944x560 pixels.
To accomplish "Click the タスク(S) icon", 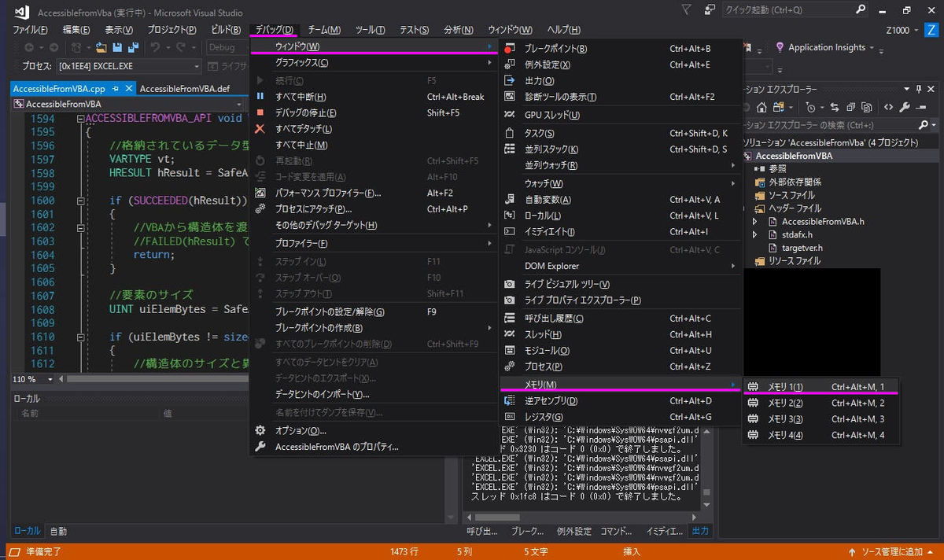I will click(509, 133).
